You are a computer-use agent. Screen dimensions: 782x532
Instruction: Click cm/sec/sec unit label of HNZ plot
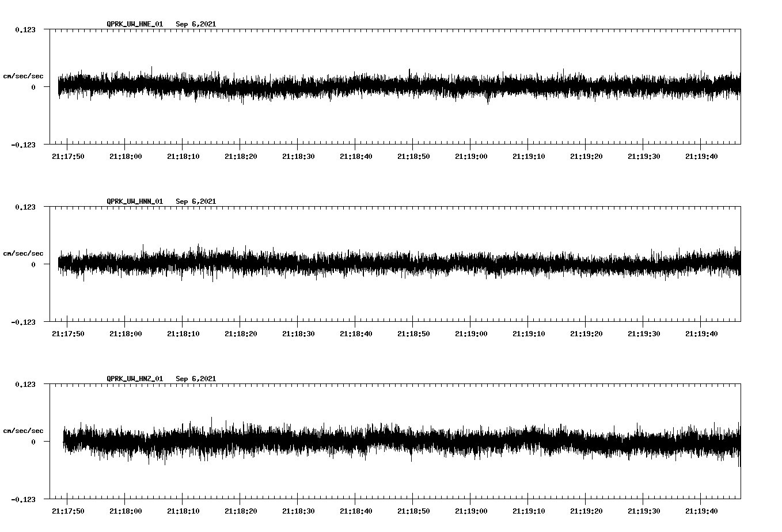(x=23, y=431)
